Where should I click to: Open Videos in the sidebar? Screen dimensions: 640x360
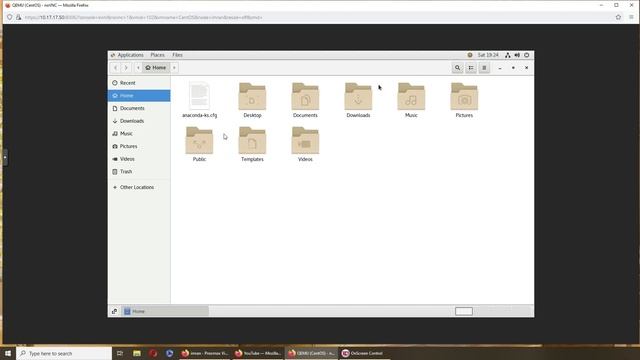click(x=139, y=159)
